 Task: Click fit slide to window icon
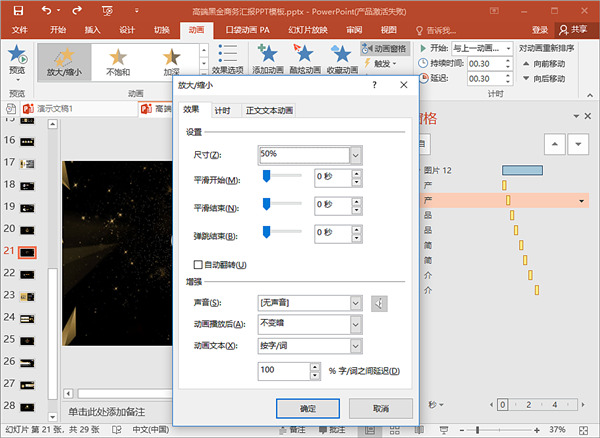coord(584,430)
